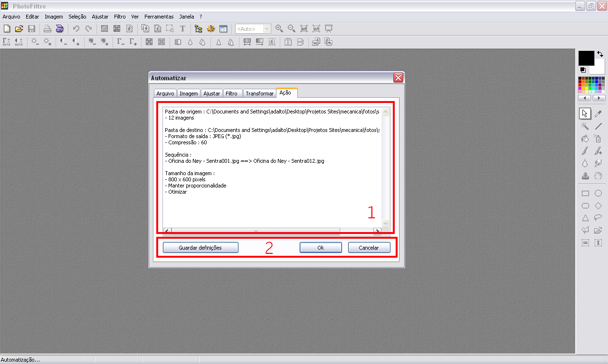Switch to the Ajustar tab in Automatizar

point(212,93)
